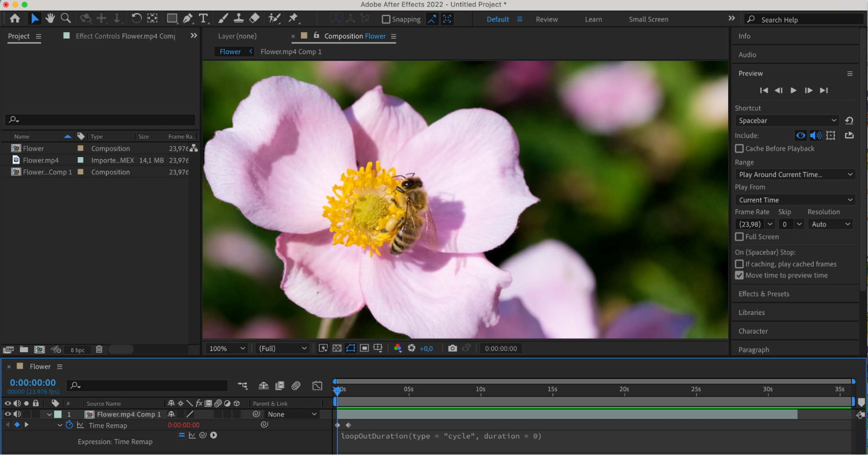Select the Pen tool
868x455 pixels.
click(x=188, y=18)
